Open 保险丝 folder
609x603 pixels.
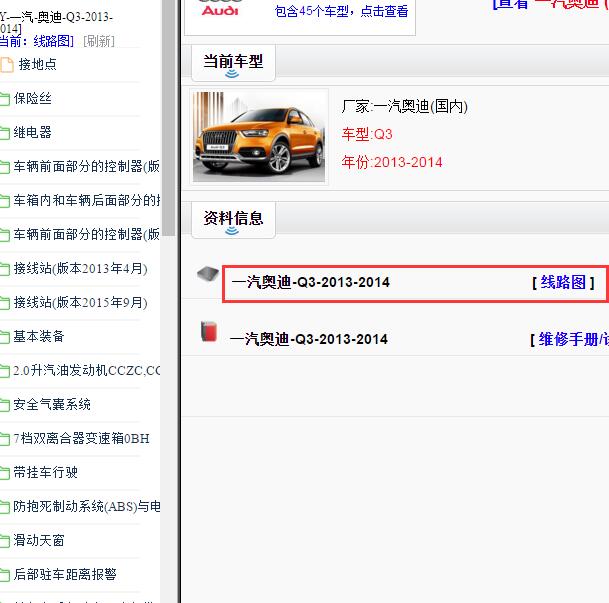tap(32, 98)
